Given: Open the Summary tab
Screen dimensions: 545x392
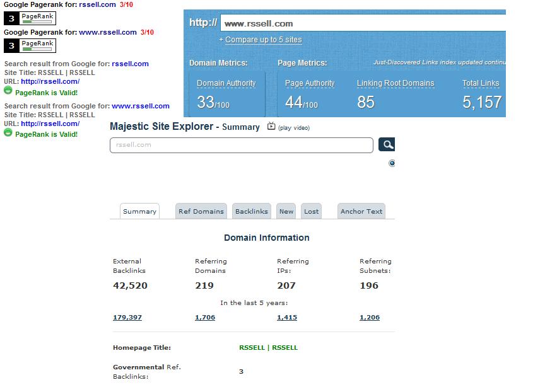Looking at the screenshot, I should (x=140, y=211).
